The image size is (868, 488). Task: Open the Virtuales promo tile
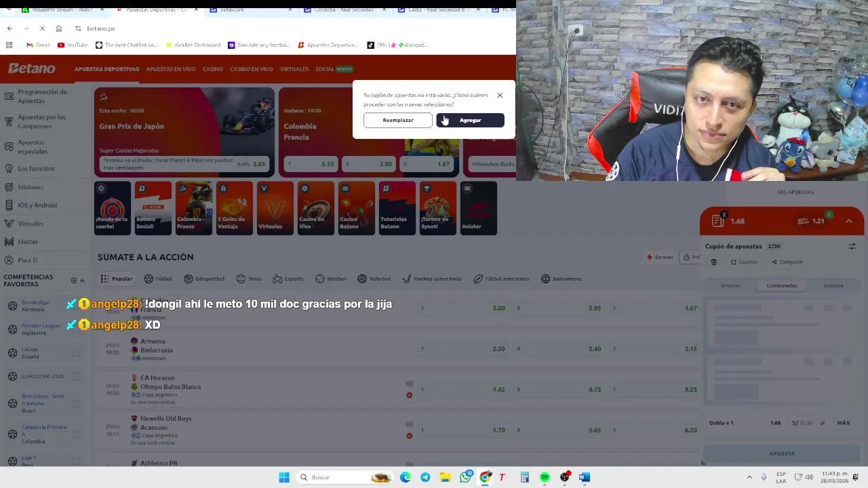(275, 207)
